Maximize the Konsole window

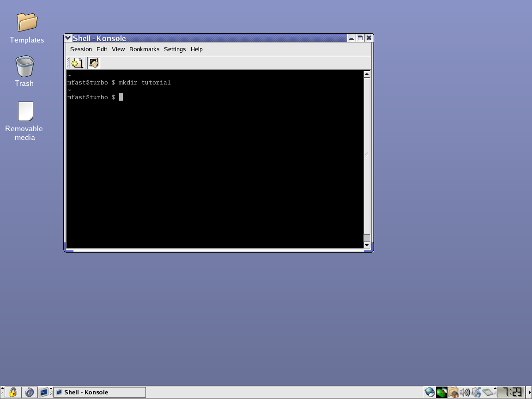(360, 38)
